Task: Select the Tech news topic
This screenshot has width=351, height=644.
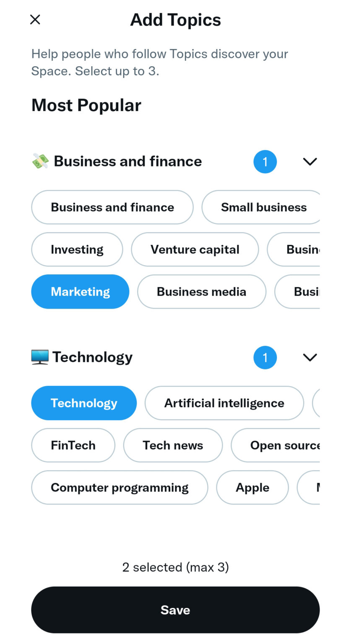Action: 173,445
